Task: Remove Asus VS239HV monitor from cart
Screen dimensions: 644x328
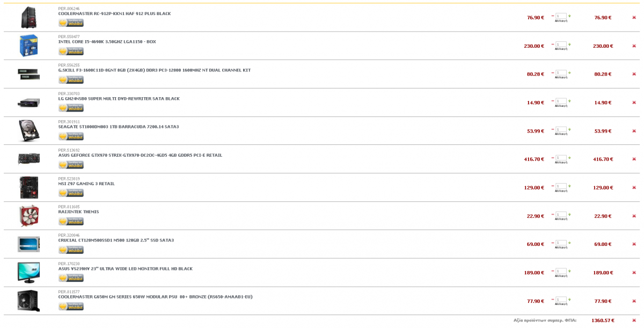Action: point(634,273)
